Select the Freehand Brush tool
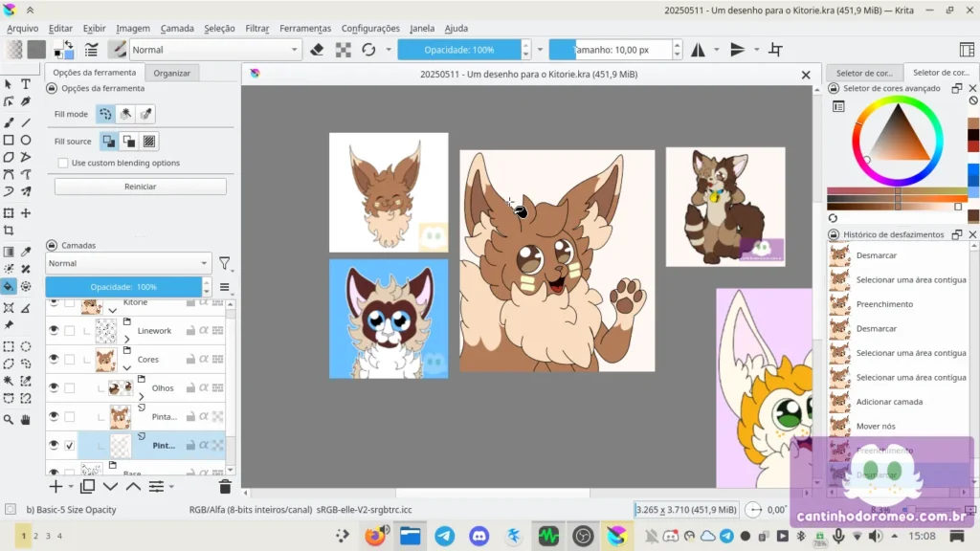980x551 pixels. coord(9,122)
